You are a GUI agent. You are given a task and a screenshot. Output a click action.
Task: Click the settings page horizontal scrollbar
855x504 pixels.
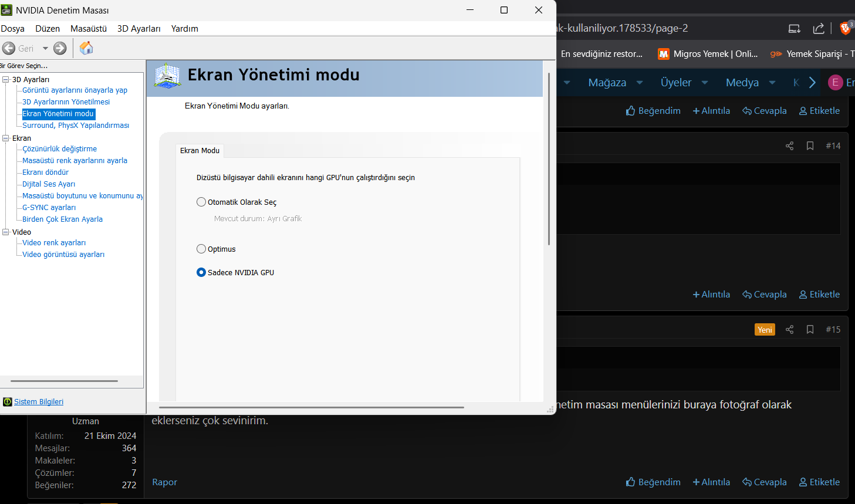point(312,407)
